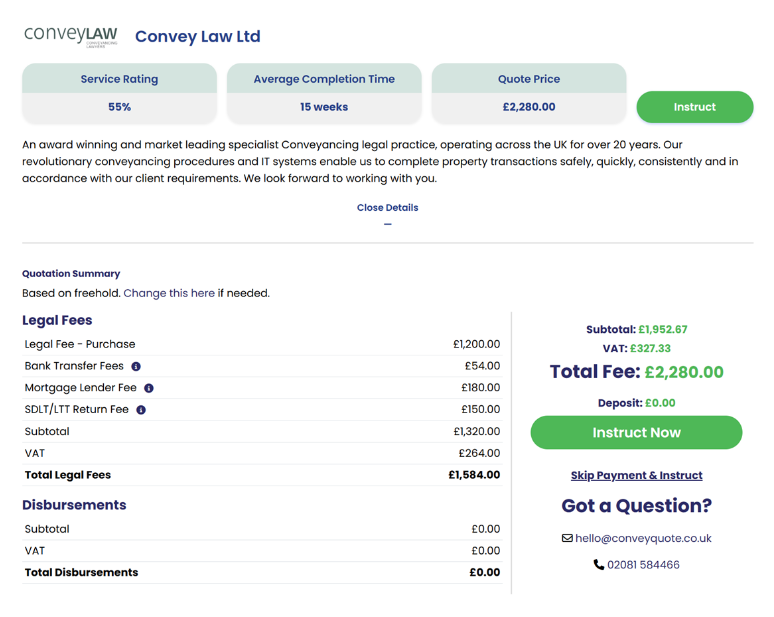The height and width of the screenshot is (617, 774).
Task: Click the envelope icon by the email address
Action: point(567,538)
